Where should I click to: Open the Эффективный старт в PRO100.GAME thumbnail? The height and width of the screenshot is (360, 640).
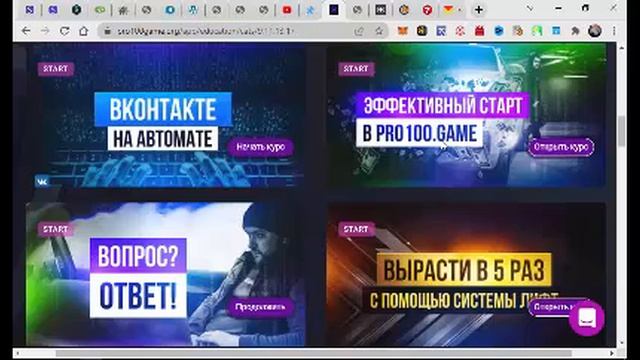[466, 115]
